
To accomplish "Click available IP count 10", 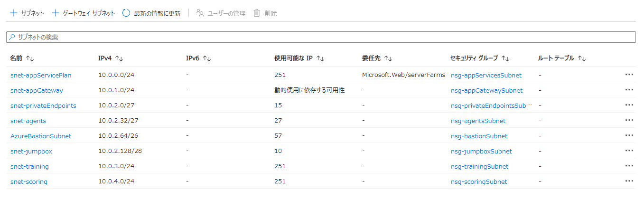I will [x=278, y=151].
